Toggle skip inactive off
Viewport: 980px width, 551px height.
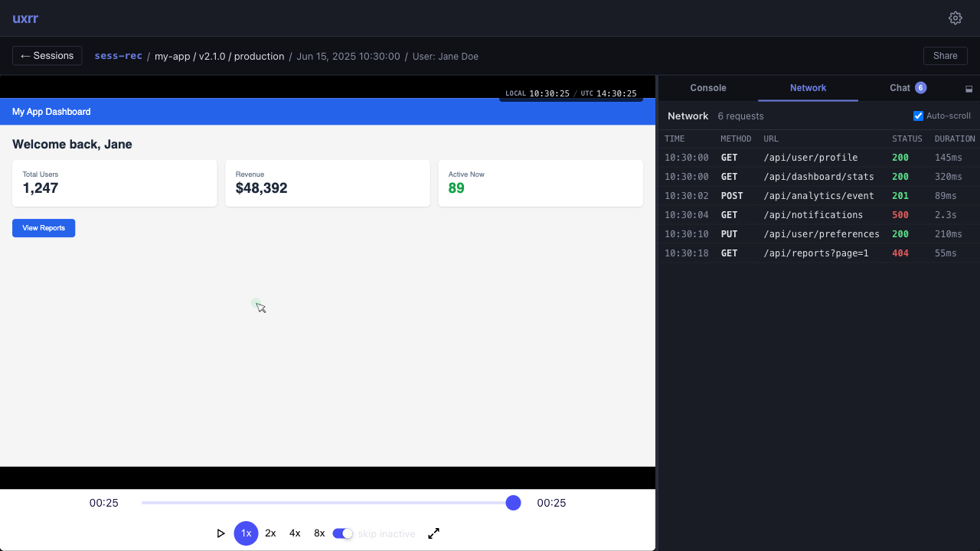pos(342,533)
